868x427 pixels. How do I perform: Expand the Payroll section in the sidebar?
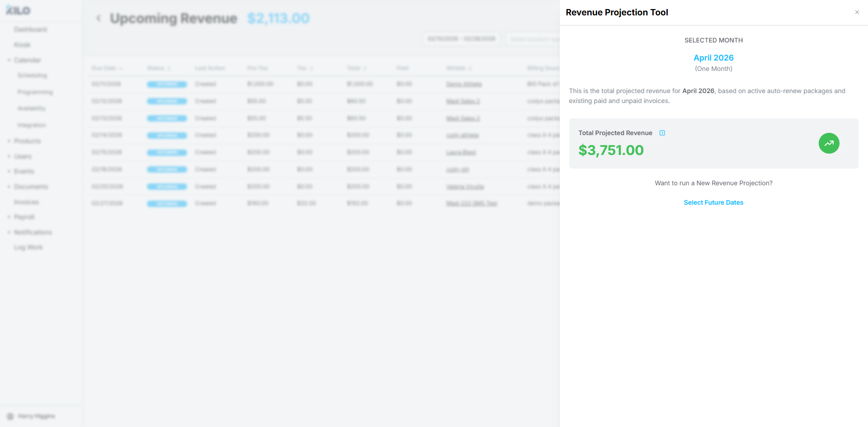[x=24, y=217]
